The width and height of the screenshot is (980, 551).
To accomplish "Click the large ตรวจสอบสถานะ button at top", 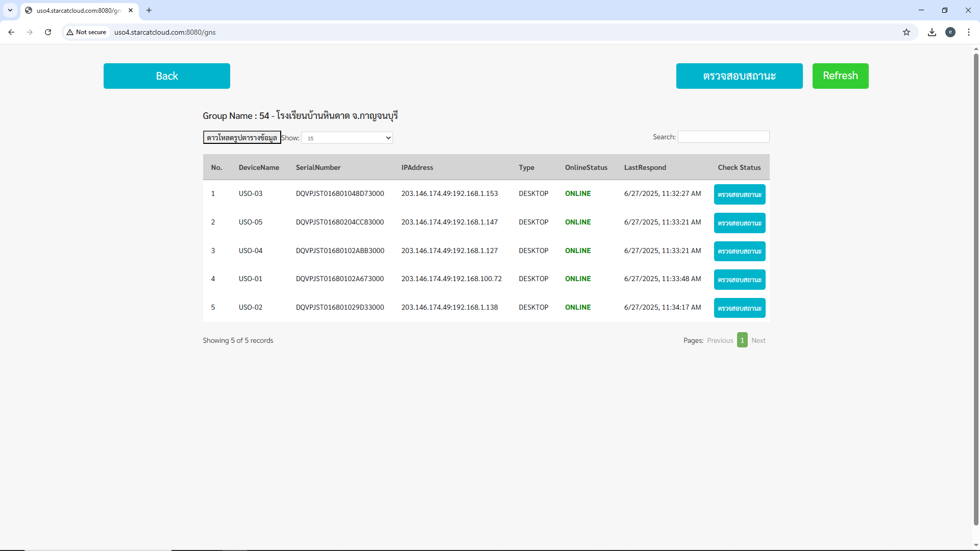I will tap(740, 76).
